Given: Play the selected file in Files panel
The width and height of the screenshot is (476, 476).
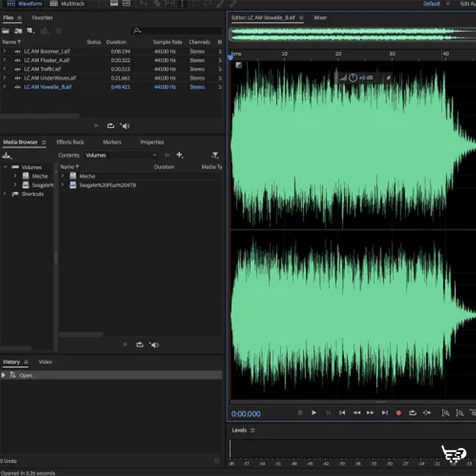Looking at the screenshot, I should [96, 126].
